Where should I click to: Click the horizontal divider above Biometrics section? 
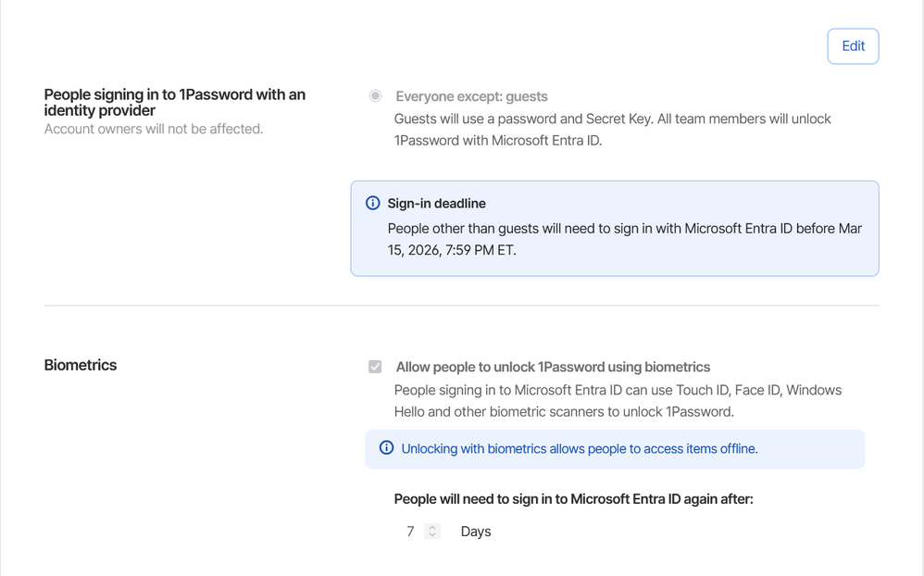point(461,306)
